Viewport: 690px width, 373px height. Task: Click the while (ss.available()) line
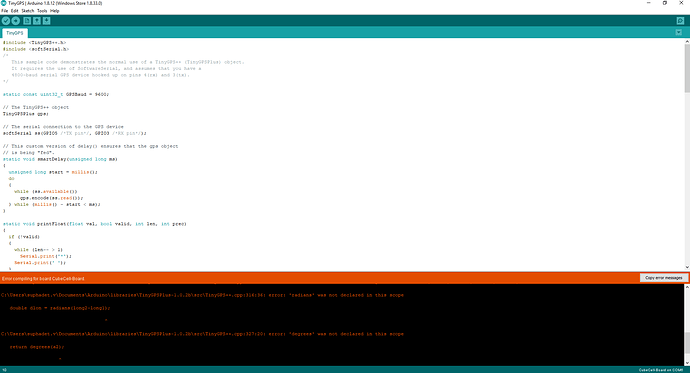46,191
